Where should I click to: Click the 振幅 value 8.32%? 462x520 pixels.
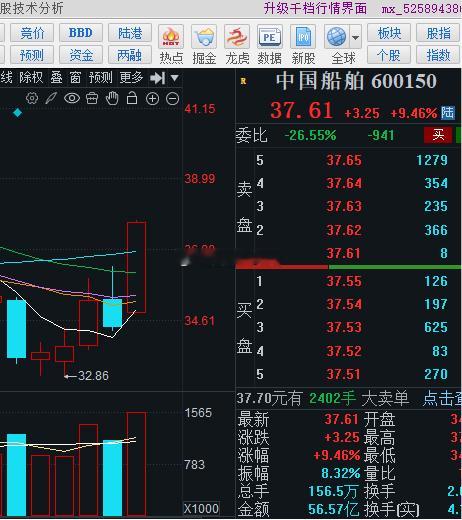pos(341,473)
